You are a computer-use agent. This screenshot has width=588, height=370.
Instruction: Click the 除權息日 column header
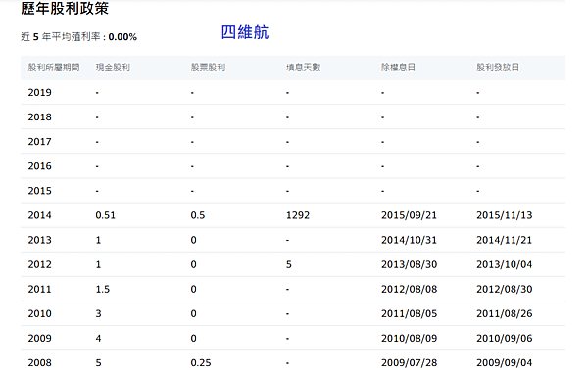pos(398,68)
